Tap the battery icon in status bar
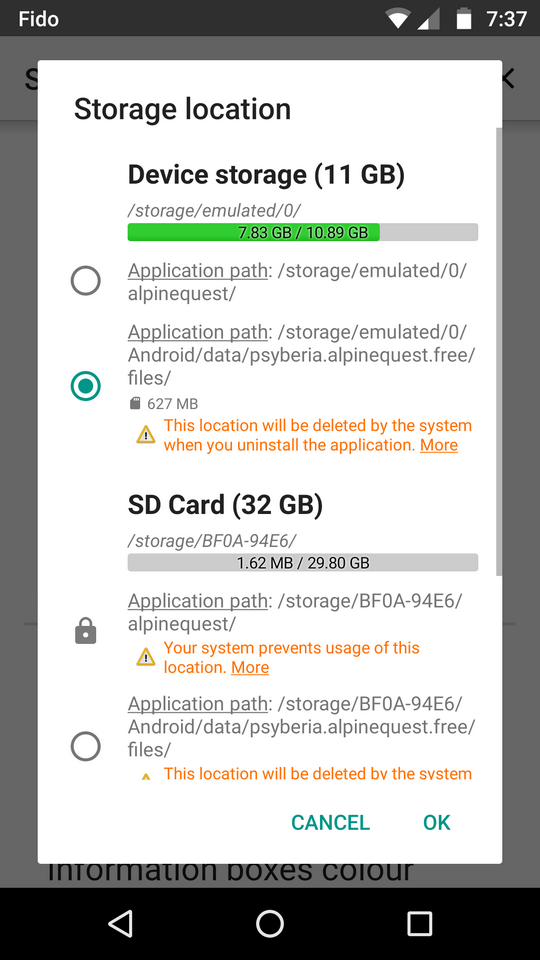This screenshot has width=540, height=960. tap(464, 19)
